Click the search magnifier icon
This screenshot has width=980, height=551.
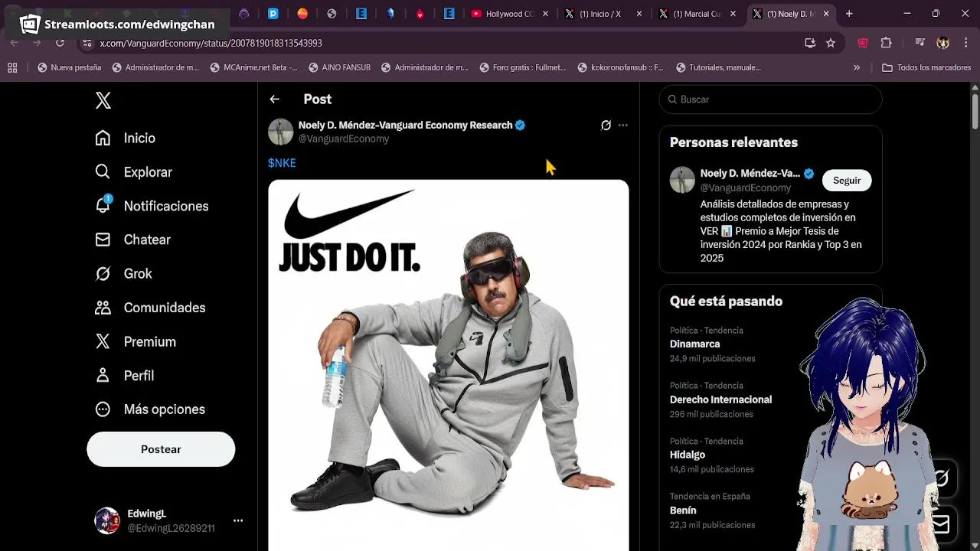coord(673,99)
